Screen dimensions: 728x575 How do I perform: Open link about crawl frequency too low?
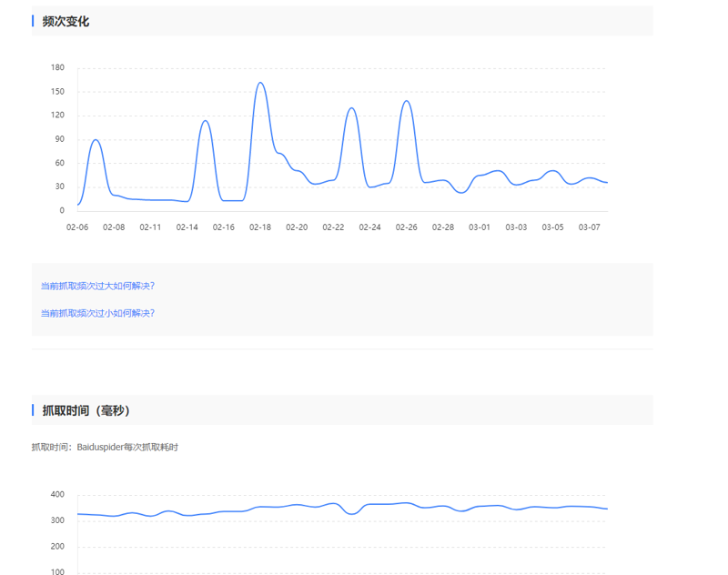point(97,313)
